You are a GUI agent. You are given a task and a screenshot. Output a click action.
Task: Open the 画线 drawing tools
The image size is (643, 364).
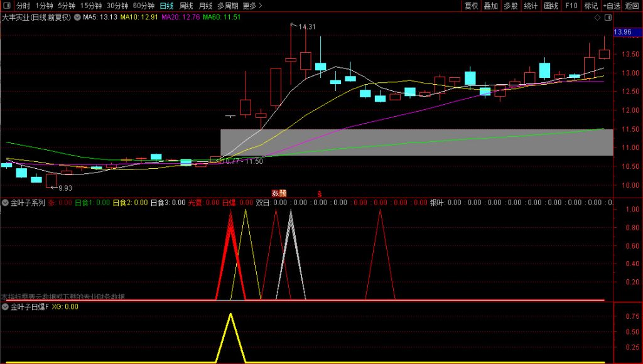point(551,6)
